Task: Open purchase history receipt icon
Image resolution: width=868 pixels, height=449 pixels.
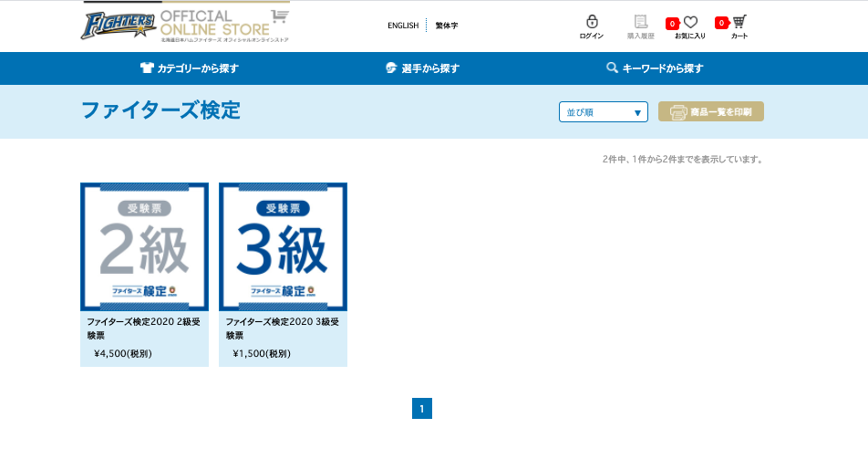Action: [x=640, y=21]
